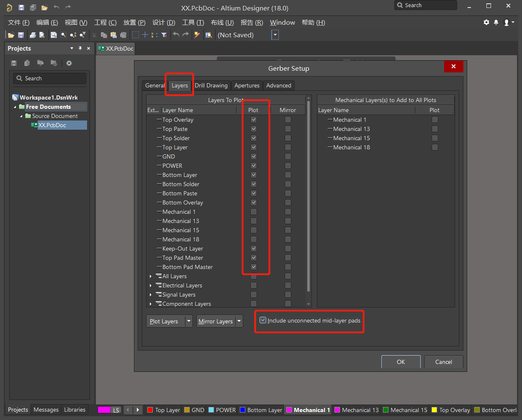Image resolution: width=522 pixels, height=420 pixels.
Task: Collapse the Source Document tree node
Action: pos(21,116)
